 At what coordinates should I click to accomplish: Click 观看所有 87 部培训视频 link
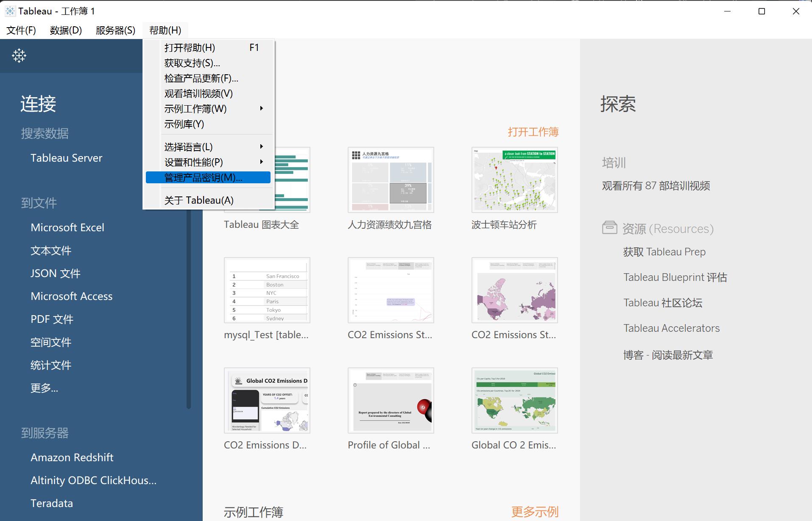tap(656, 185)
